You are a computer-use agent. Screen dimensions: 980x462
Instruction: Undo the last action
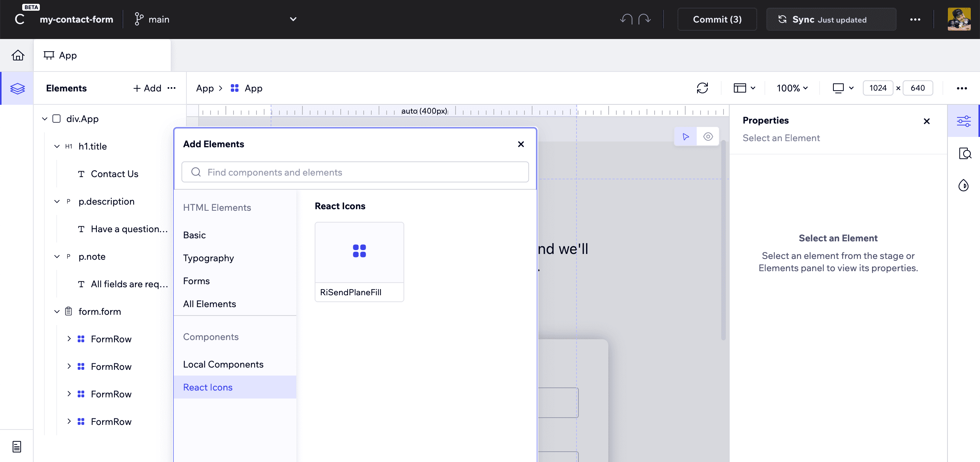[626, 19]
